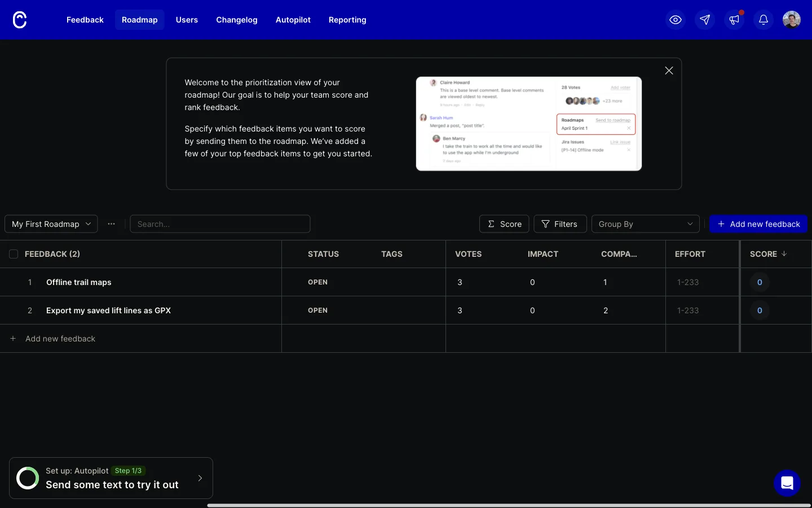The image size is (812, 508).
Task: Open the Changelog tab
Action: [x=237, y=20]
